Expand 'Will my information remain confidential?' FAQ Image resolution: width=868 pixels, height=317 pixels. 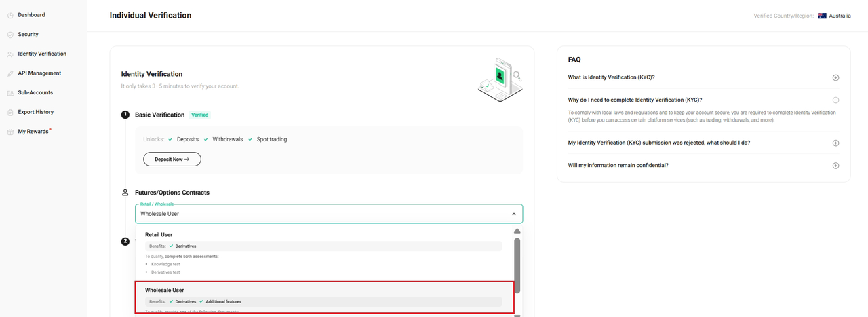pos(835,166)
